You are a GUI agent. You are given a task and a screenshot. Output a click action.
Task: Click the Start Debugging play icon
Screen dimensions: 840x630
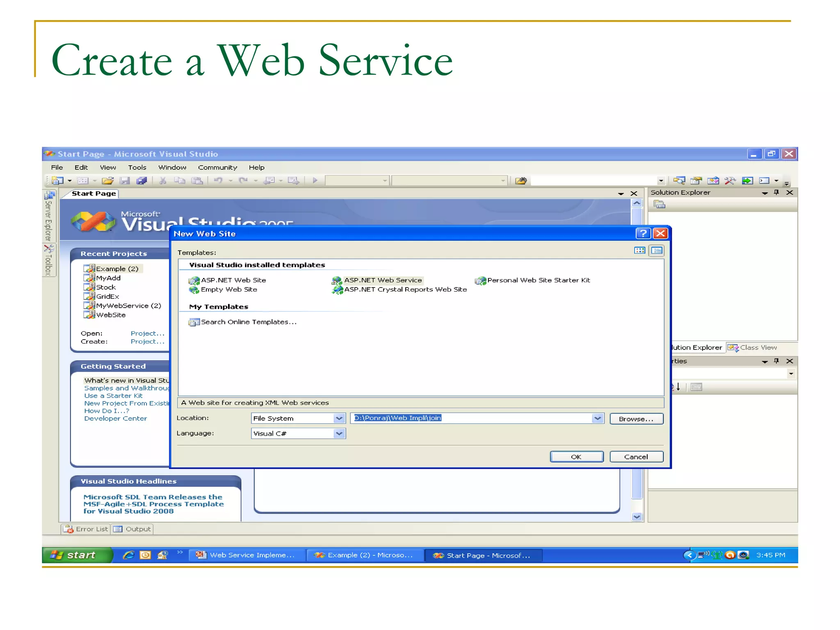click(315, 180)
